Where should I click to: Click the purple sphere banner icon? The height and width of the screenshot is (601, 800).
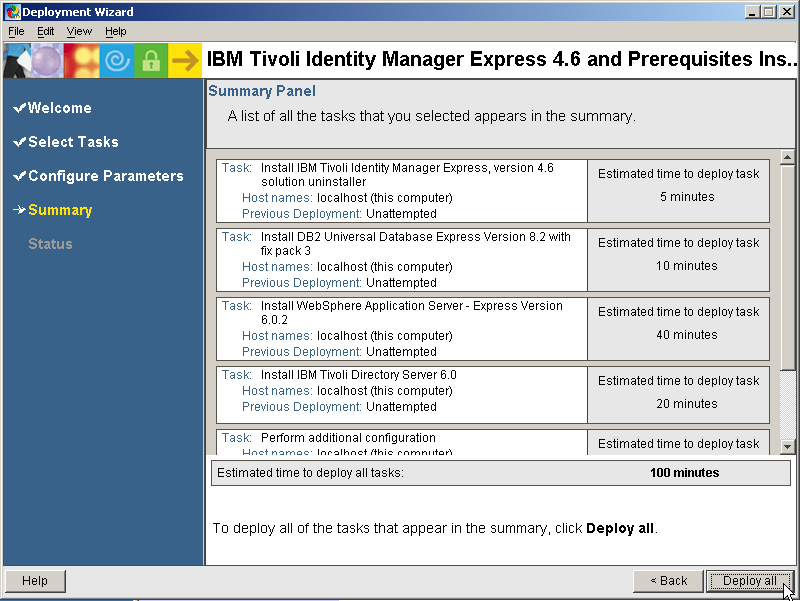click(47, 60)
